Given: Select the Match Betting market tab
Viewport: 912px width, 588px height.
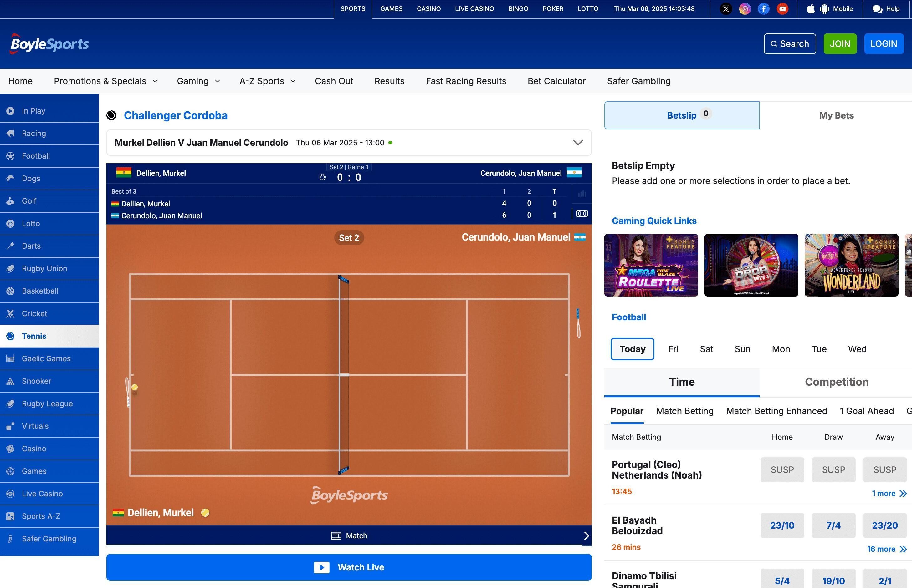Looking at the screenshot, I should point(685,411).
